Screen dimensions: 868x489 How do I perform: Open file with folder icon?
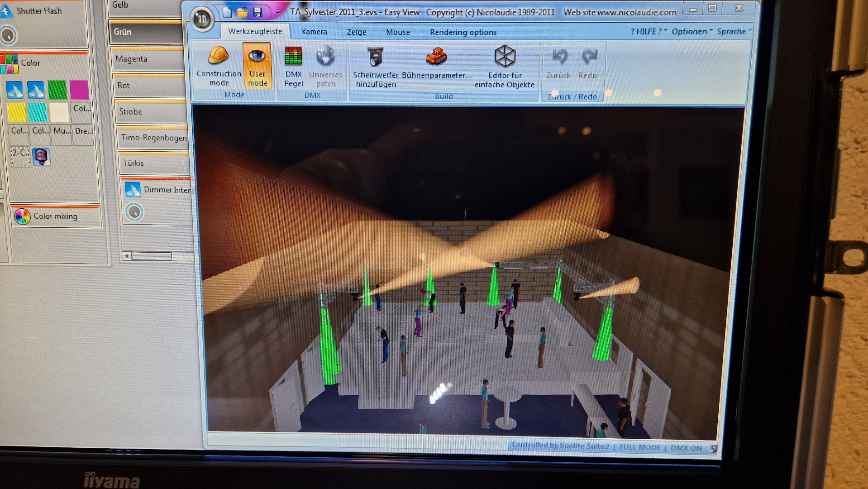coord(242,12)
